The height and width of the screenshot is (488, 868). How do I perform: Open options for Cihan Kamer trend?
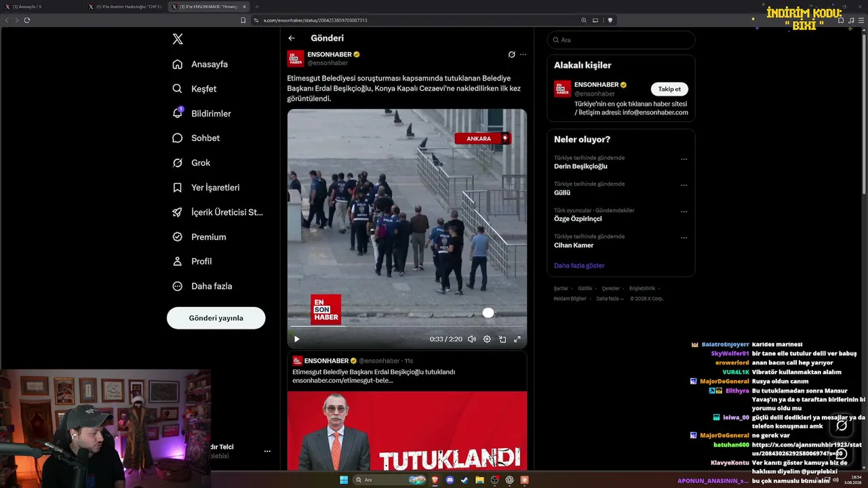[x=684, y=238]
